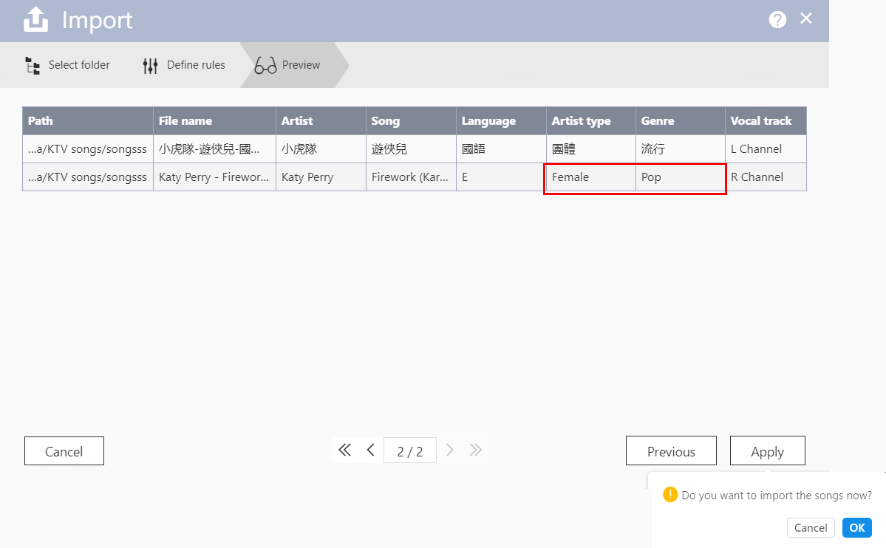Close the Import dialog with X
This screenshot has height=548, width=886.
coord(806,19)
